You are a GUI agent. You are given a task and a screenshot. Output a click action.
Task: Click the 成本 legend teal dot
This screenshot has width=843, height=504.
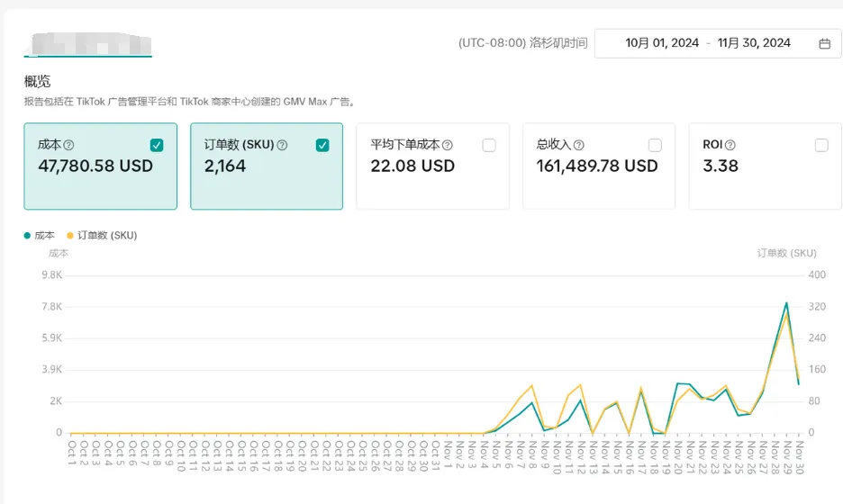[27, 235]
